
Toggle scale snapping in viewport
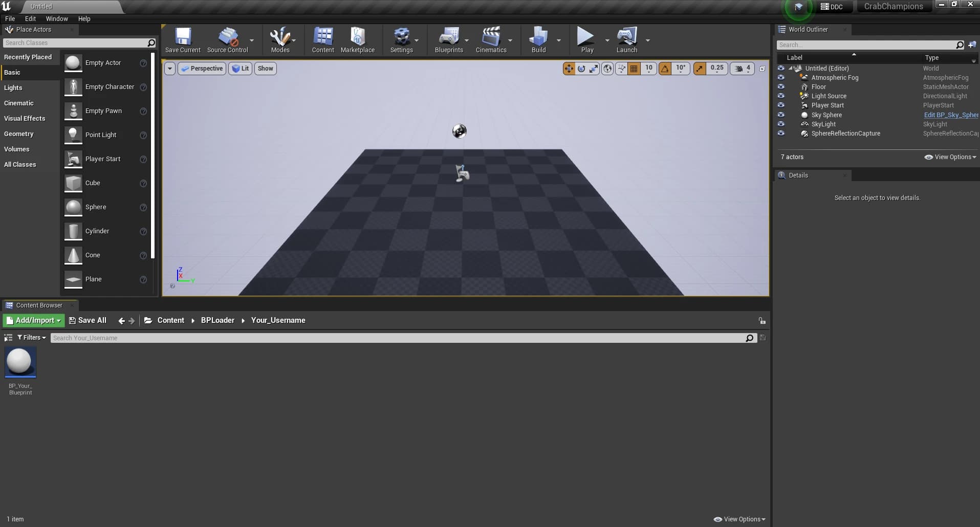click(x=700, y=69)
